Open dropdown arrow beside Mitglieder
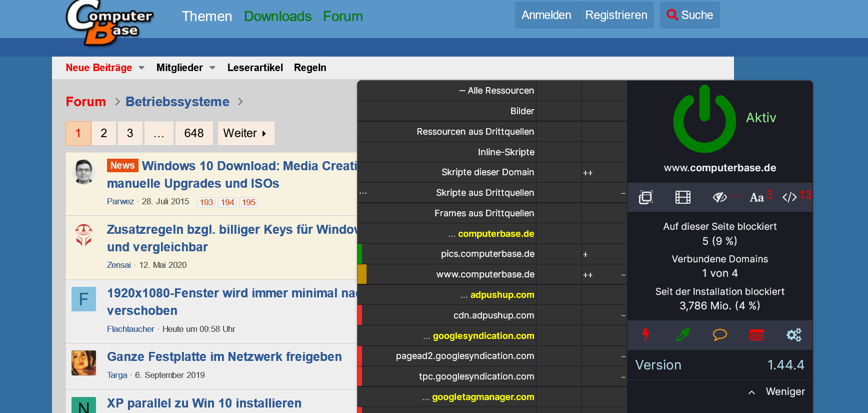 pos(212,68)
